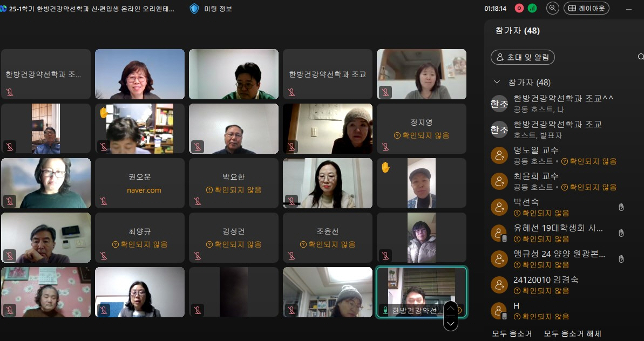Click the up chevron to see previous videos
The height and width of the screenshot is (341, 644).
[450, 309]
